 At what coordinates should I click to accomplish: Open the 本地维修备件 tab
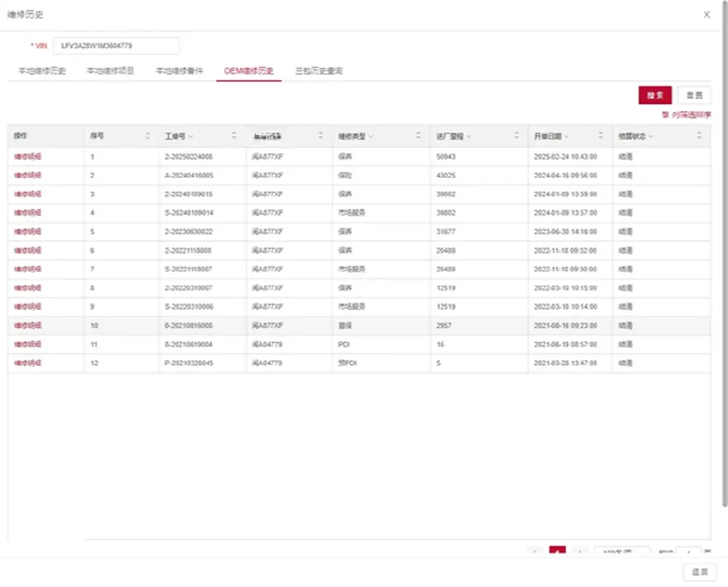pos(179,70)
